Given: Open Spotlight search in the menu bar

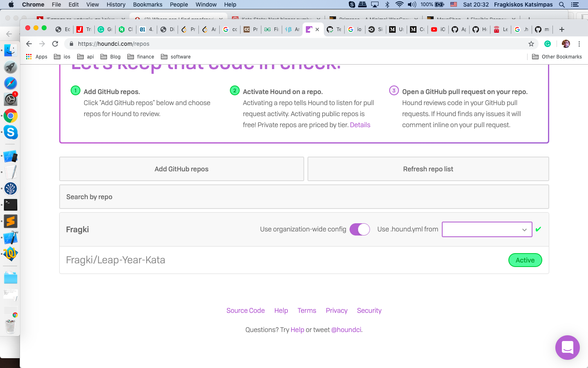Looking at the screenshot, I should pos(562,4).
